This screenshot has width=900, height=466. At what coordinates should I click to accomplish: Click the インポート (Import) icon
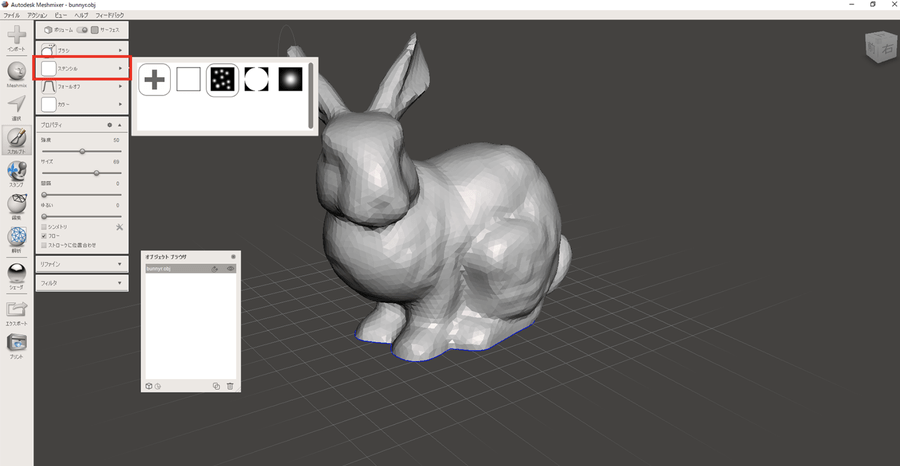(16, 37)
